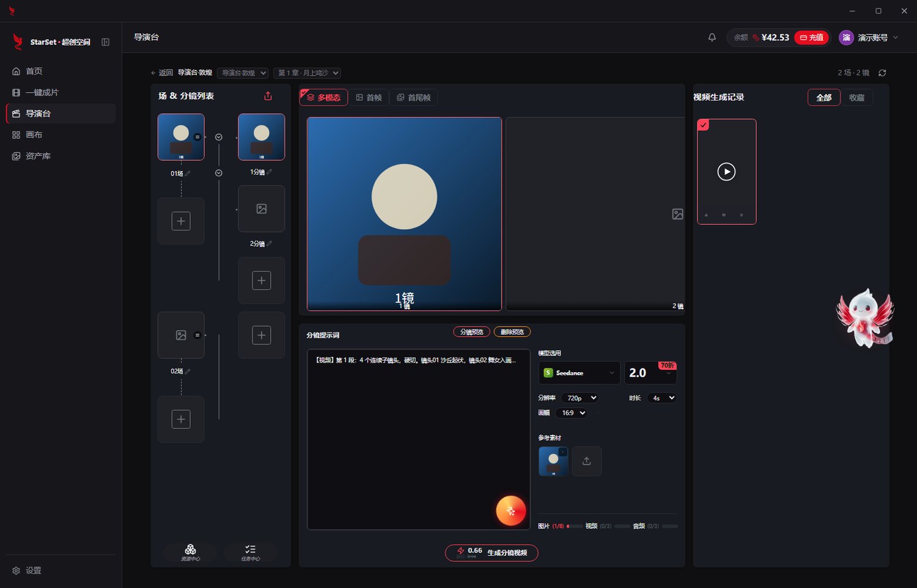The image size is (917, 588).
Task: Open 资产库 in the sidebar
Action: 38,156
